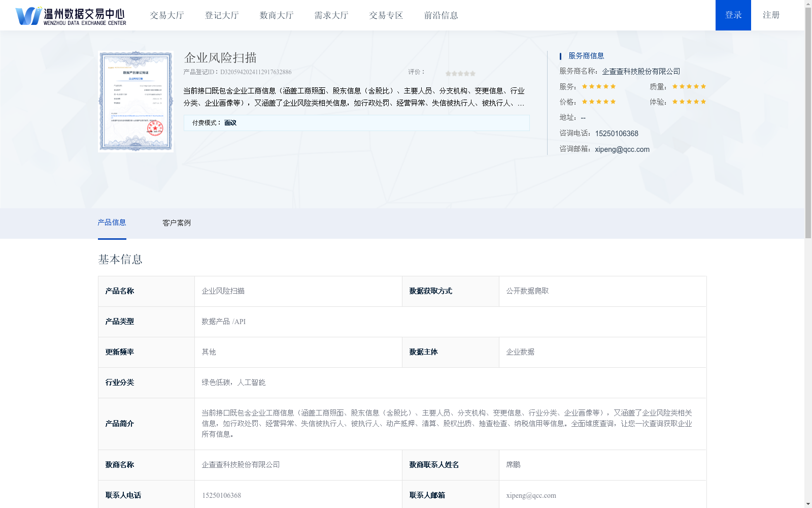Click the 服务商信息 heading

(586, 56)
